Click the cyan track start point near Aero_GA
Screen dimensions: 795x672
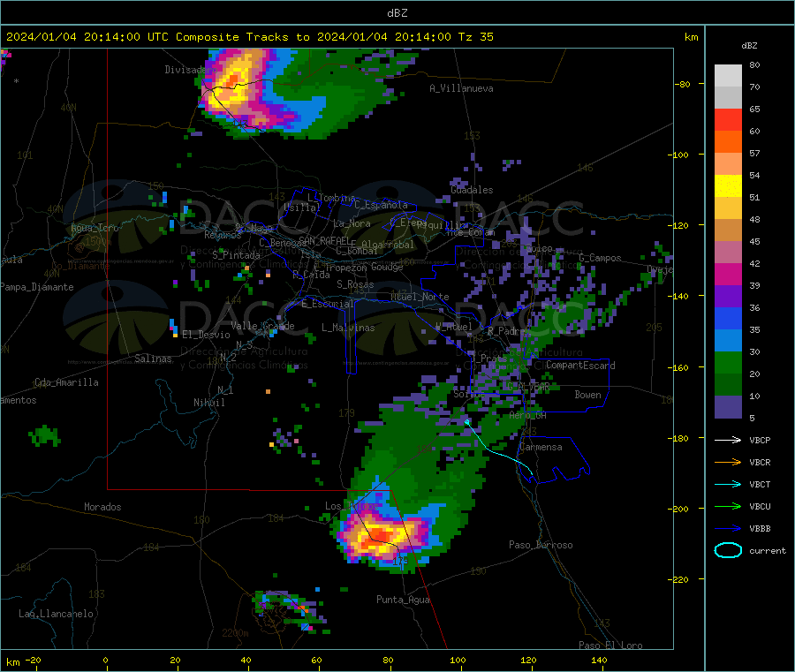point(467,421)
